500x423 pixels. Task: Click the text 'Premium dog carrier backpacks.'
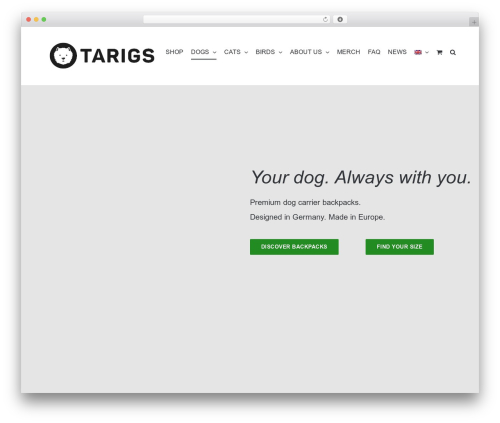(305, 202)
